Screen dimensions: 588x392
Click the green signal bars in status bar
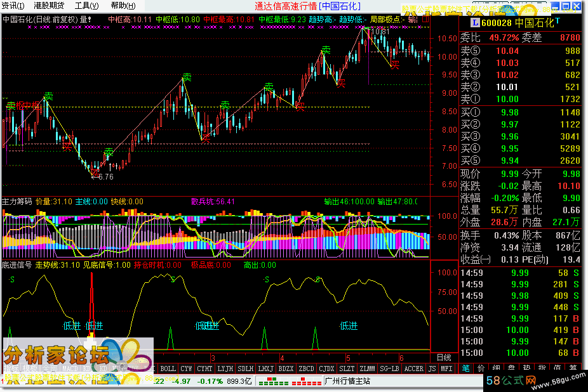tap(274, 381)
